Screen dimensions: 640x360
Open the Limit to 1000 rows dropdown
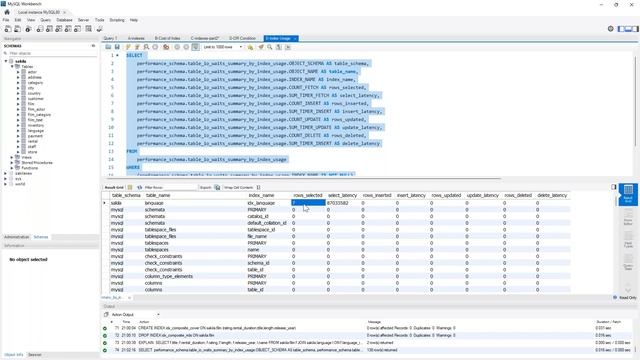222,47
